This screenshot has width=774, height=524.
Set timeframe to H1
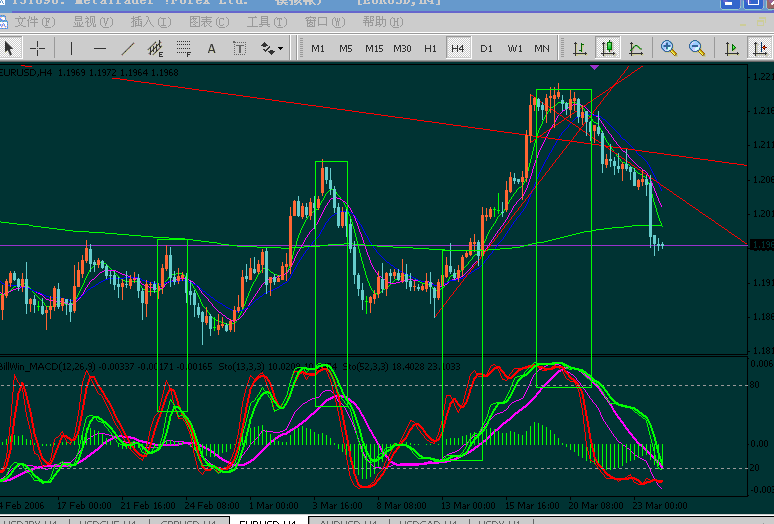click(x=430, y=48)
